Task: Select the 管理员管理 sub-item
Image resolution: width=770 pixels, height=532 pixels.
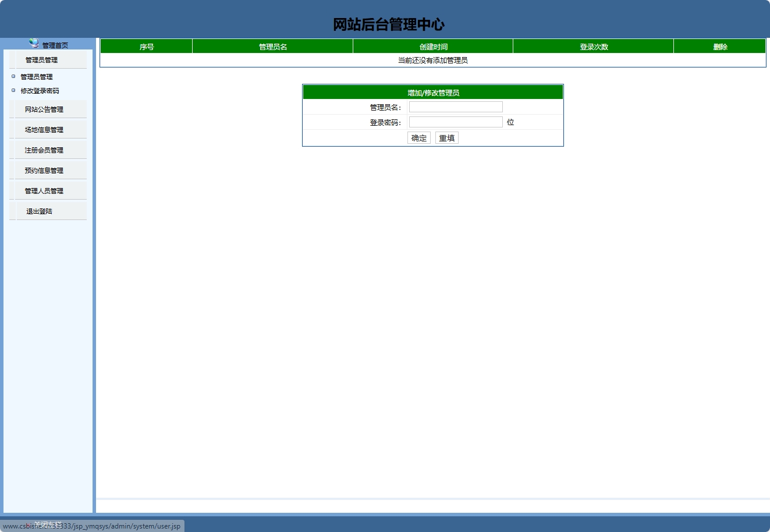Action: (x=36, y=76)
